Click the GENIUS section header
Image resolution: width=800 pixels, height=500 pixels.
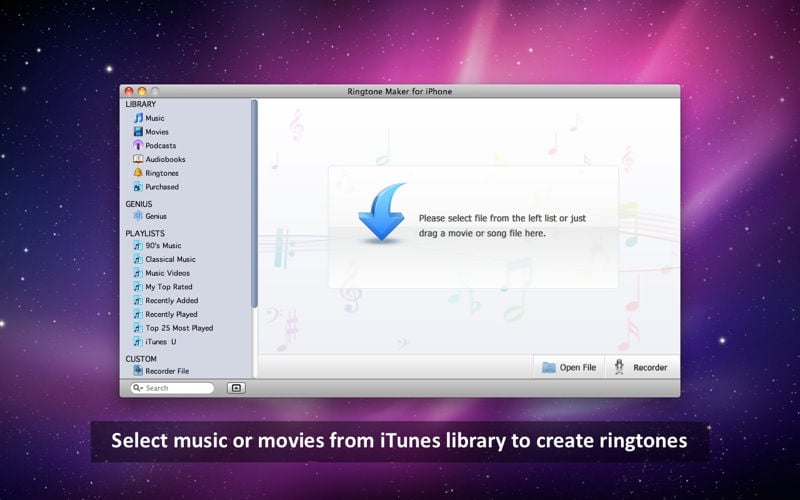coord(139,204)
